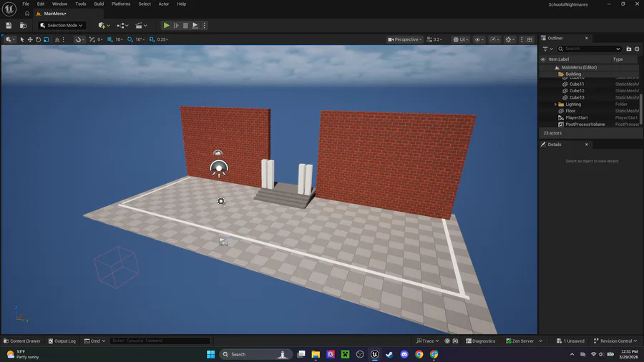
Task: Click the home icon beside MainMenu tab
Action: [x=27, y=14]
